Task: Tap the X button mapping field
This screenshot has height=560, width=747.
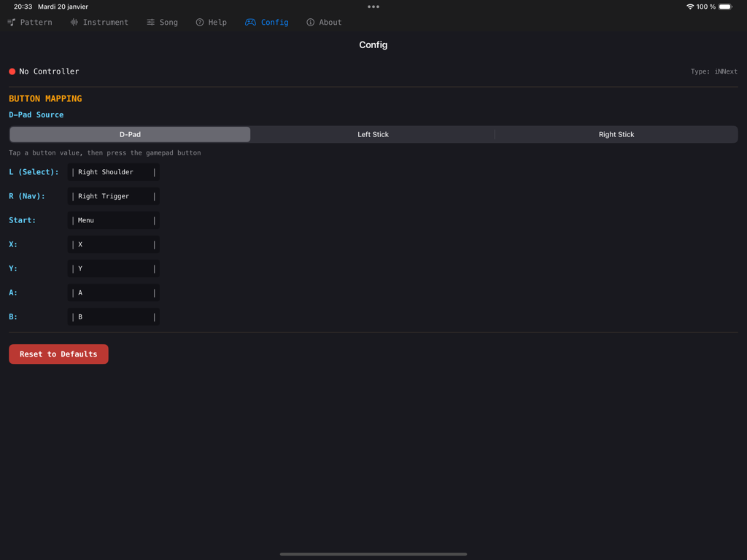Action: click(x=113, y=244)
